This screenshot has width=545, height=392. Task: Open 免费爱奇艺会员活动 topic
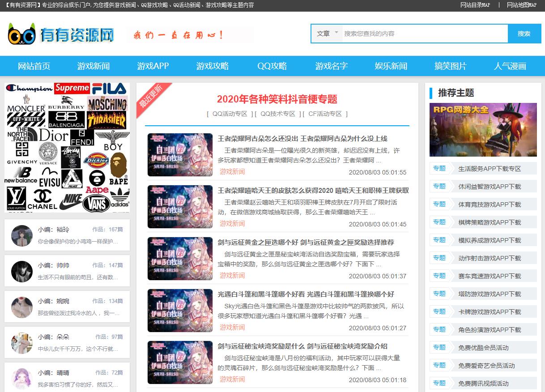[x=487, y=366]
